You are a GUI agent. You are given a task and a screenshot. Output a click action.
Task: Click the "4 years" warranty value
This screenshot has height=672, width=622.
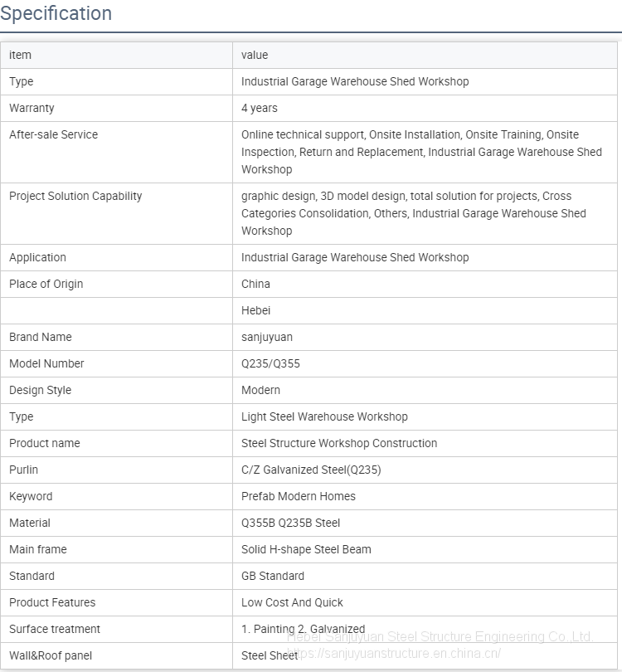tap(260, 108)
